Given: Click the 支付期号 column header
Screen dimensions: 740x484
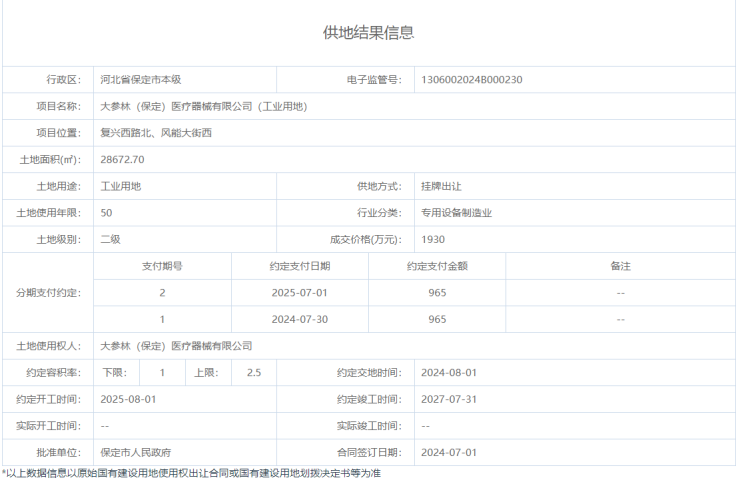Looking at the screenshot, I should (162, 266).
